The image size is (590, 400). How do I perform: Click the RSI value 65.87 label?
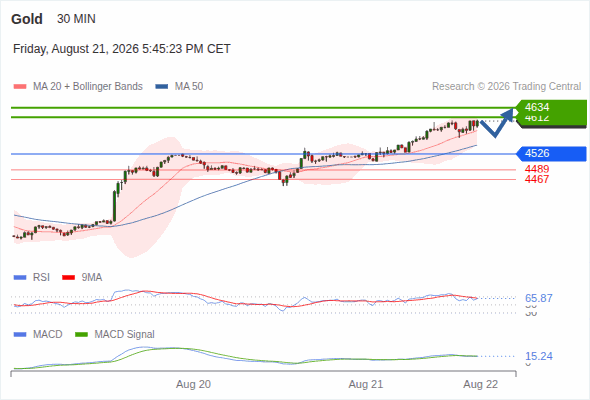[539, 298]
